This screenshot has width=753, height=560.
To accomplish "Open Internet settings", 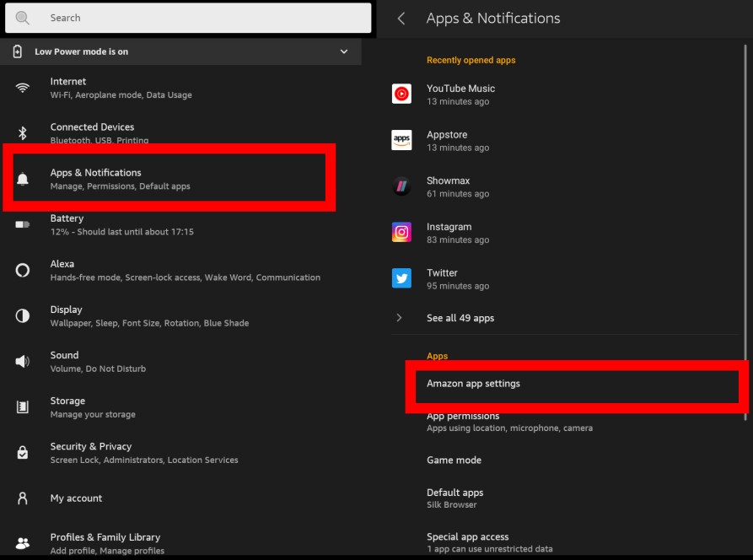I will (180, 88).
